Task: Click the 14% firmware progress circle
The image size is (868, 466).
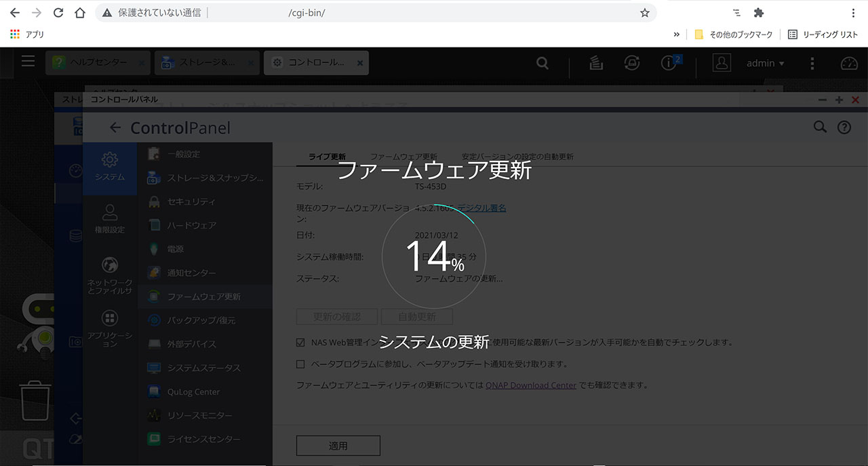Action: (x=434, y=256)
